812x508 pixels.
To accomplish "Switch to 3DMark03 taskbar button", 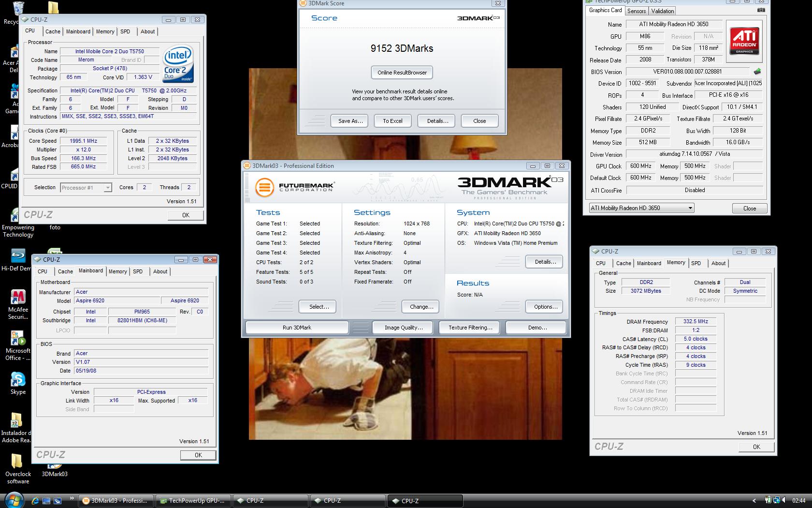I will click(x=116, y=501).
